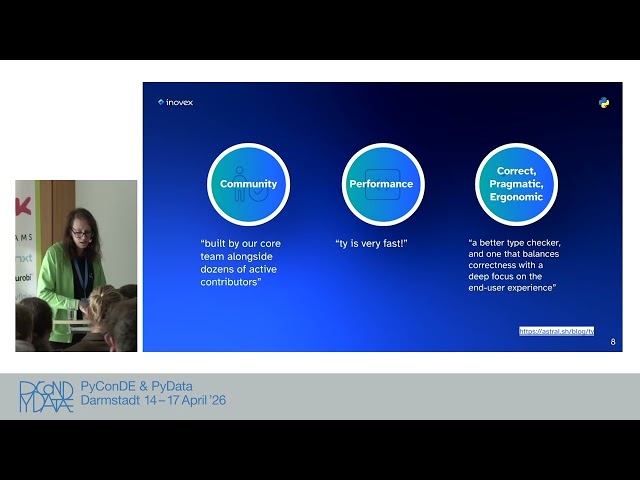Click slide number 8

click(613, 342)
